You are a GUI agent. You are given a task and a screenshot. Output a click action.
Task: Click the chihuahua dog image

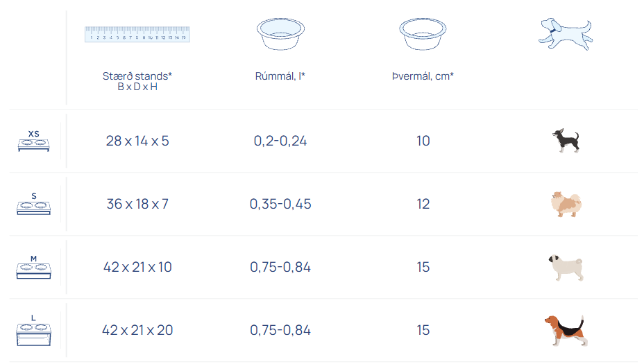(x=566, y=141)
